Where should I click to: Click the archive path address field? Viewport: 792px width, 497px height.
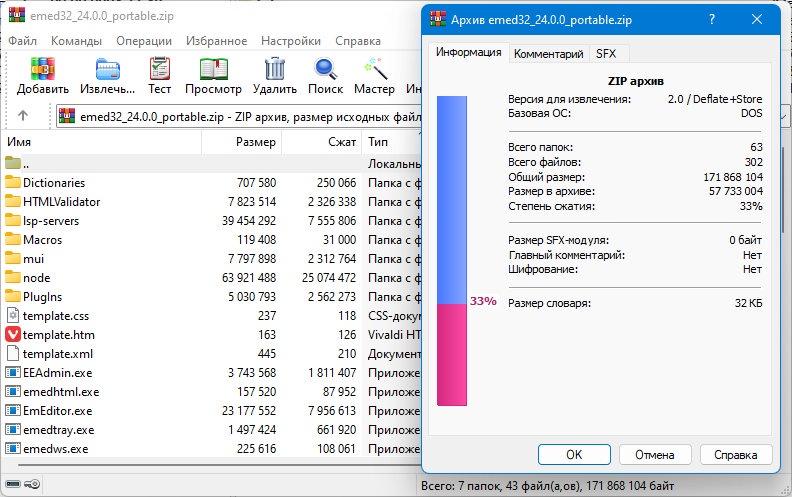point(239,117)
